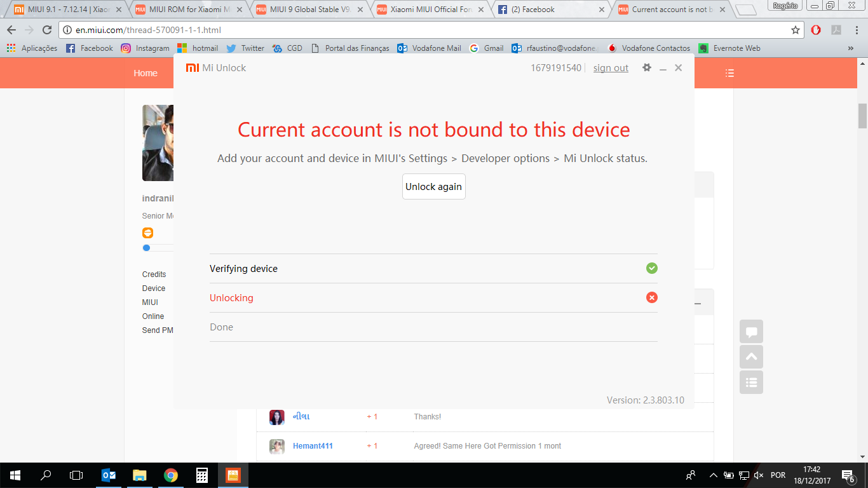The width and height of the screenshot is (868, 488).
Task: Open the forum list menu icon
Action: pos(729,73)
